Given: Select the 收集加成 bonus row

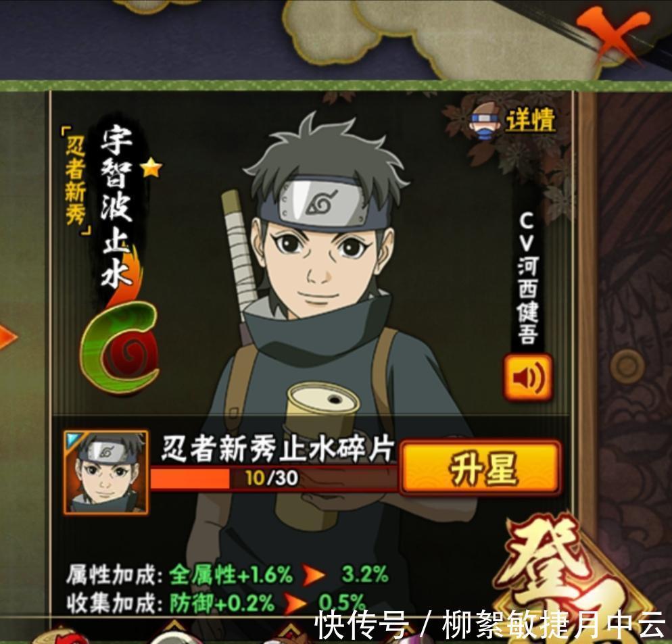Looking at the screenshot, I should [x=216, y=603].
